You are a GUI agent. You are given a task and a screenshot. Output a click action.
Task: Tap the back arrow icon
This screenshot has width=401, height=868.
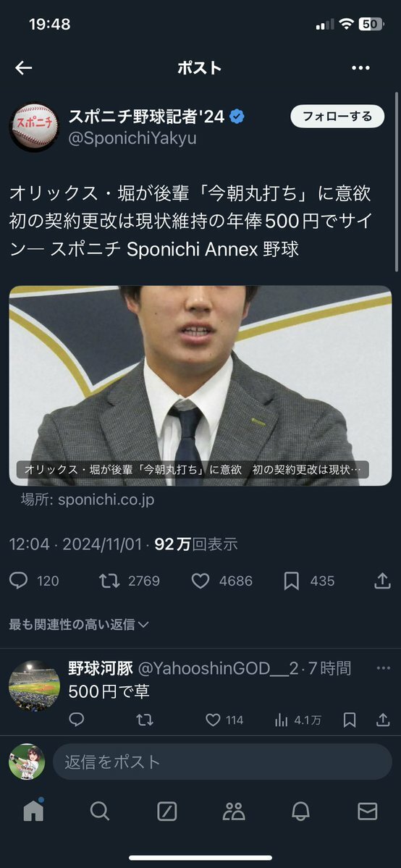coord(24,68)
